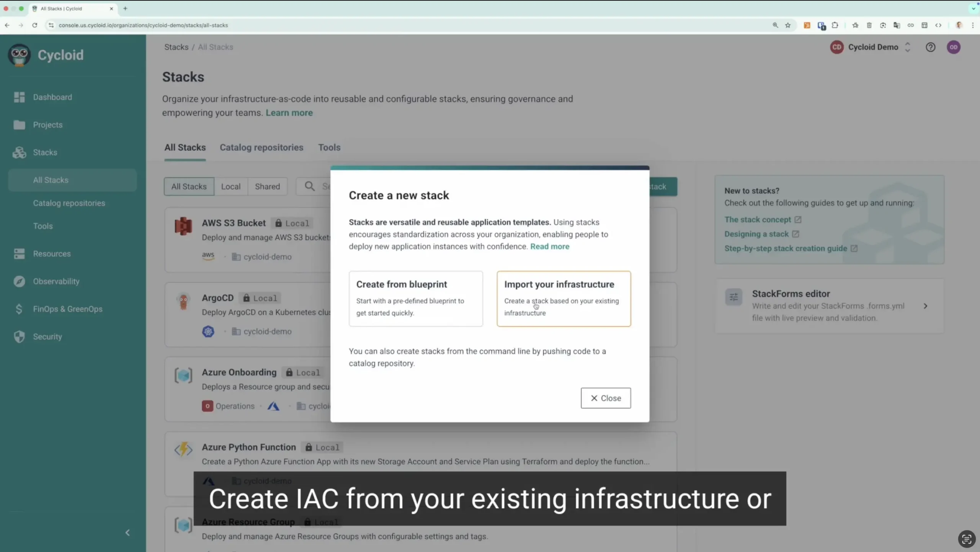Click the Cycloid owl logo
The width and height of the screenshot is (980, 552).
[19, 55]
